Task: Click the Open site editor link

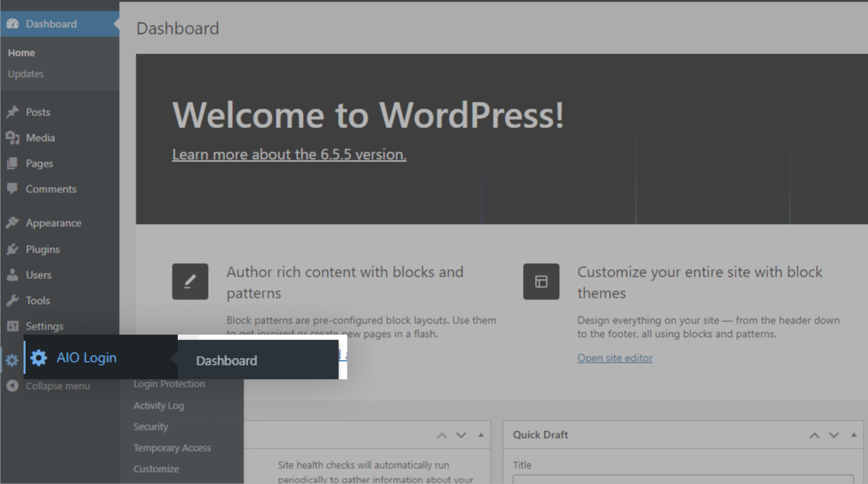Action: (615, 358)
